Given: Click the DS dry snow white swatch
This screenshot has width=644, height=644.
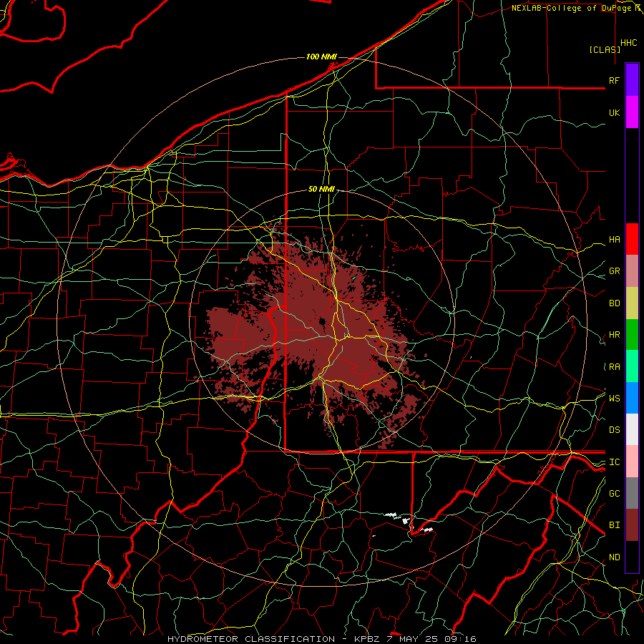Looking at the screenshot, I should point(632,429).
